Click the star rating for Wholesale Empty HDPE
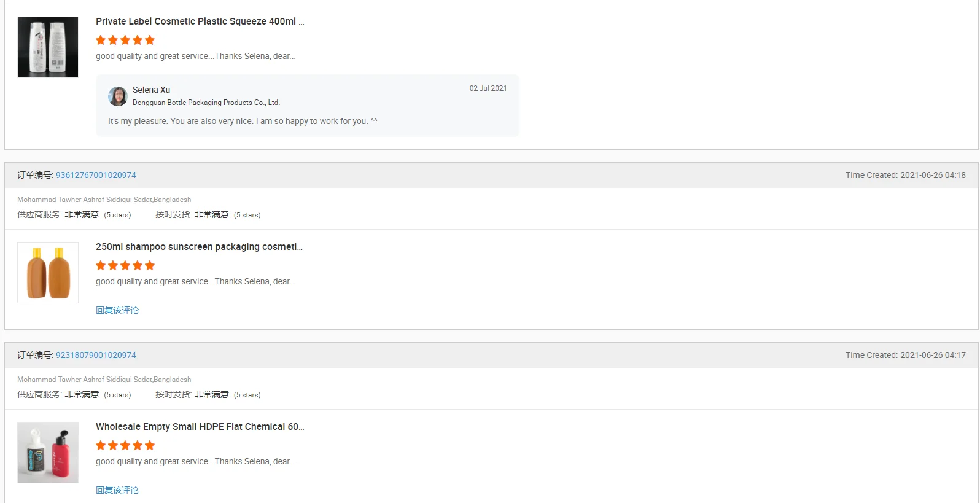 point(125,446)
